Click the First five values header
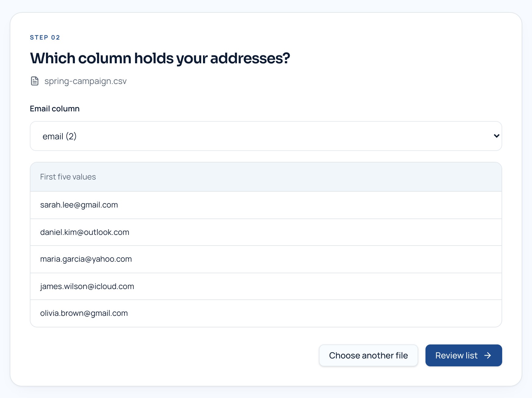 point(266,177)
